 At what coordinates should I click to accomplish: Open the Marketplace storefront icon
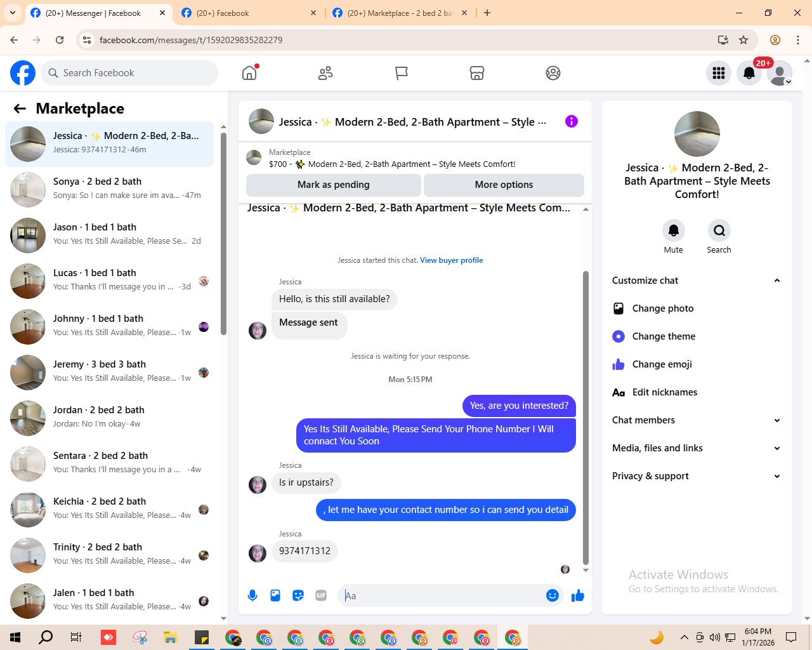(x=477, y=73)
